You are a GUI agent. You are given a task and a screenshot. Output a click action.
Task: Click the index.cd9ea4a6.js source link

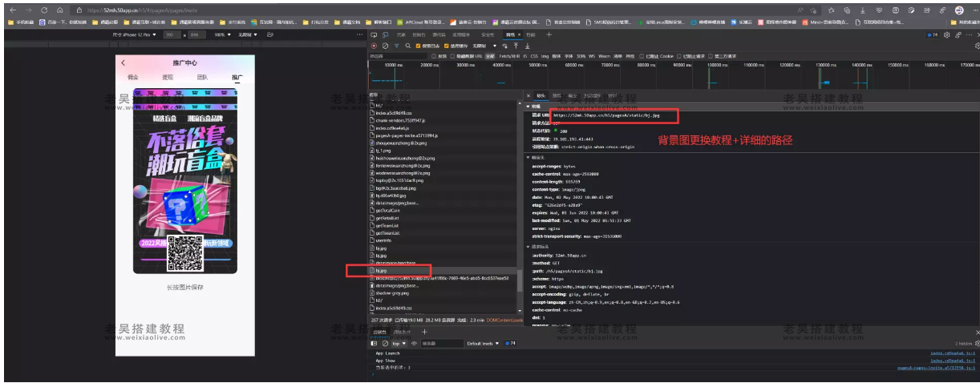[x=952, y=353]
